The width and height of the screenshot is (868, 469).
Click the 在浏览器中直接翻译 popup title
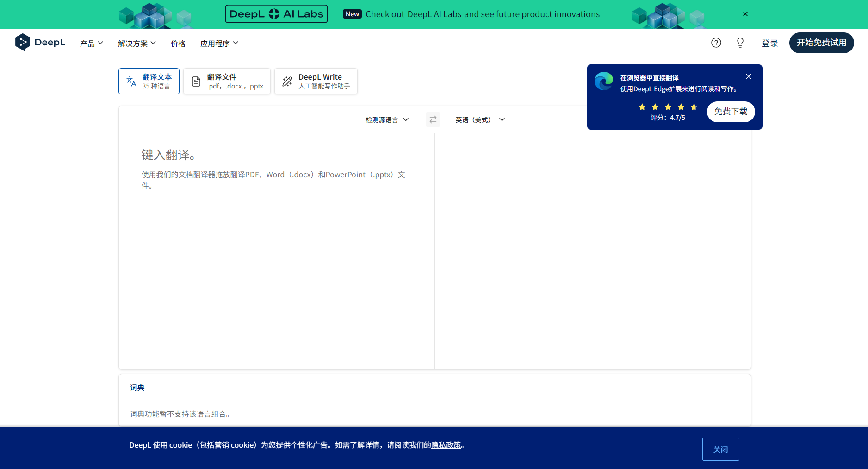click(x=649, y=78)
